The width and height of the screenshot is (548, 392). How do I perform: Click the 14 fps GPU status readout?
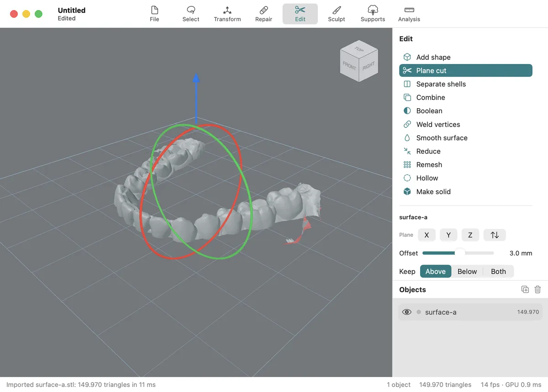point(511,385)
